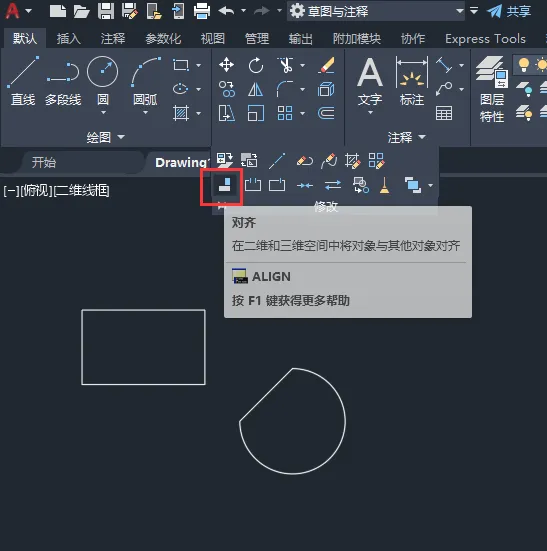Click the Trim scissors icon

[x=285, y=65]
